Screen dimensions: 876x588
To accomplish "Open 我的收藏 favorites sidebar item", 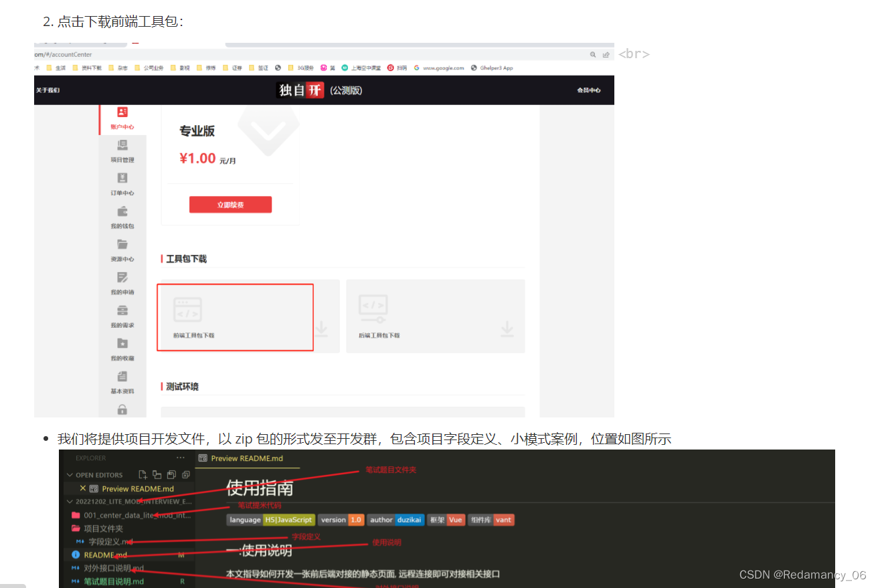I will pos(122,349).
